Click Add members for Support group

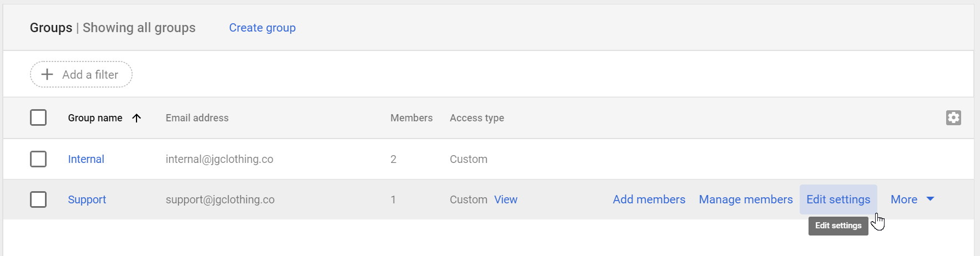coord(649,199)
